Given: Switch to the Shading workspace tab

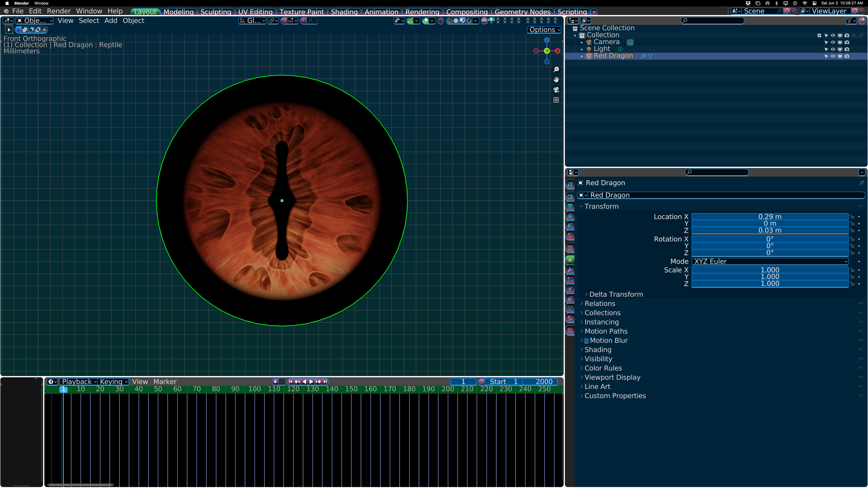Looking at the screenshot, I should (x=344, y=12).
